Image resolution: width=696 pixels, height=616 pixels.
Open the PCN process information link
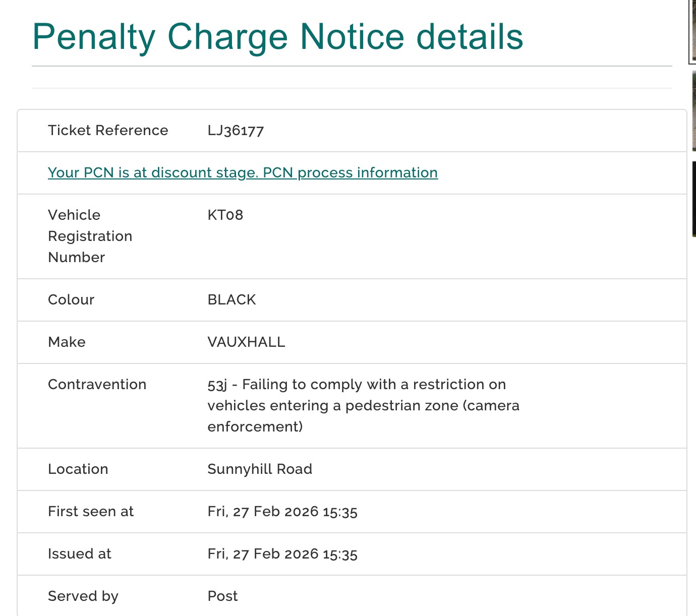coord(243,172)
